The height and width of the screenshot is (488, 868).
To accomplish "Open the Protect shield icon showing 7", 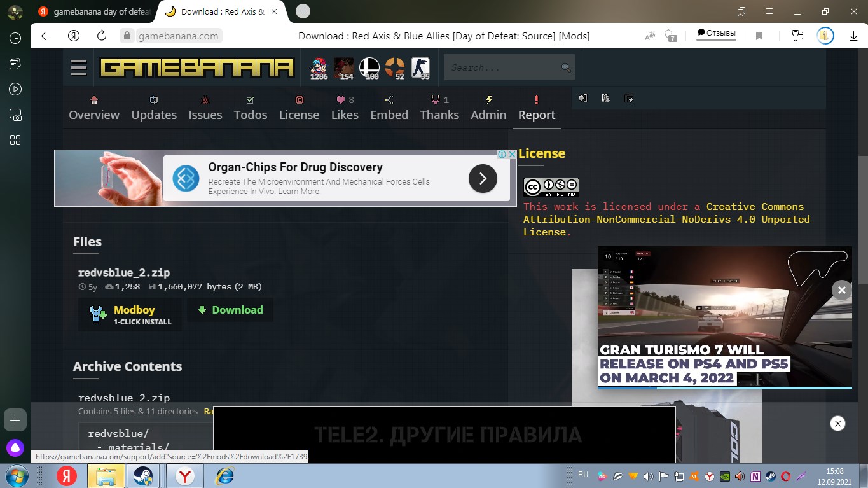I will pyautogui.click(x=670, y=36).
